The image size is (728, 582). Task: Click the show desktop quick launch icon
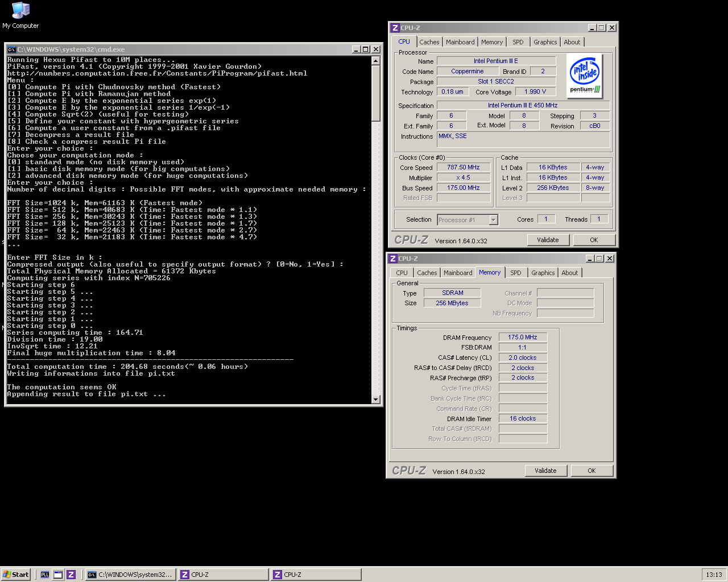[58, 575]
